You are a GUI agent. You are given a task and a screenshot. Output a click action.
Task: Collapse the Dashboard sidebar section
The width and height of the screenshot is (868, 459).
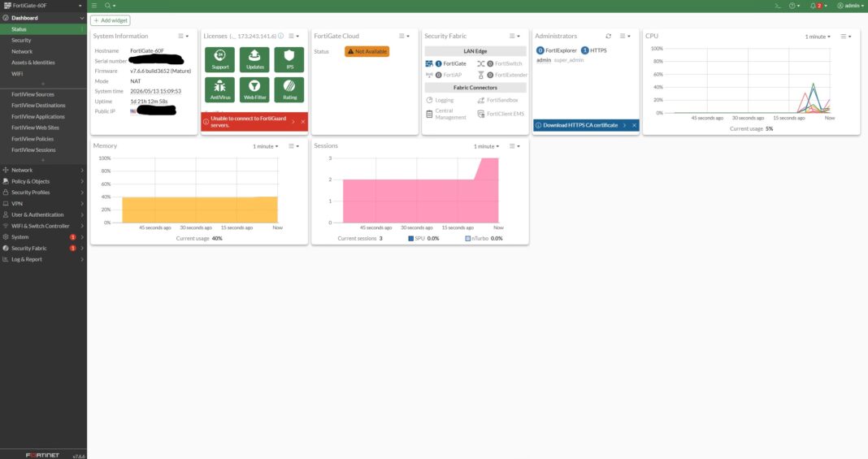click(x=43, y=18)
